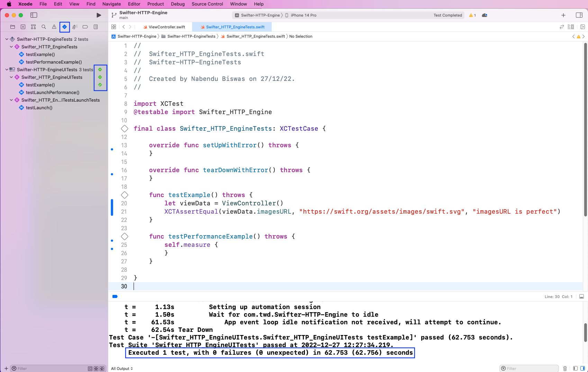Viewport: 588px width, 372px height.
Task: Click No Selection in the jump bar
Action: pos(301,36)
